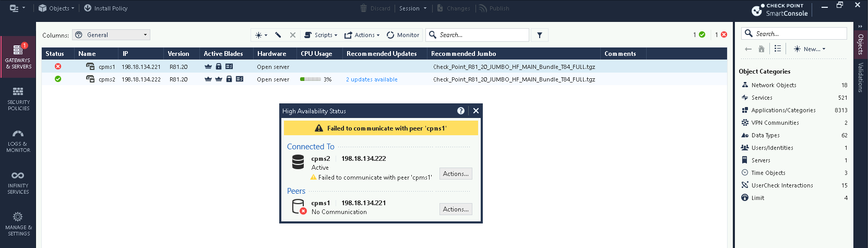
Task: Collapse the Objects side panel with the arrows
Action: pos(860,26)
